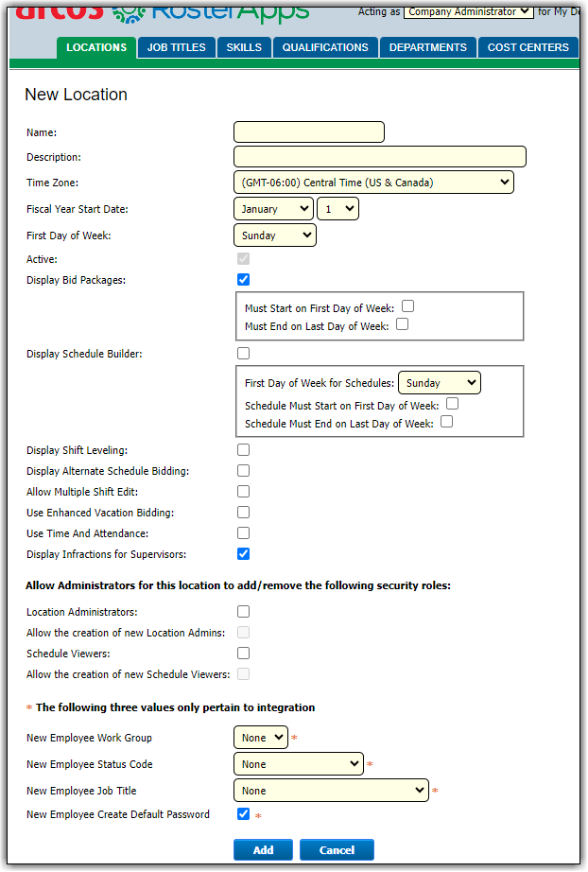Viewport: 588px width, 872px height.
Task: Uncheck Display Bid Packages checkbox
Action: (x=244, y=279)
